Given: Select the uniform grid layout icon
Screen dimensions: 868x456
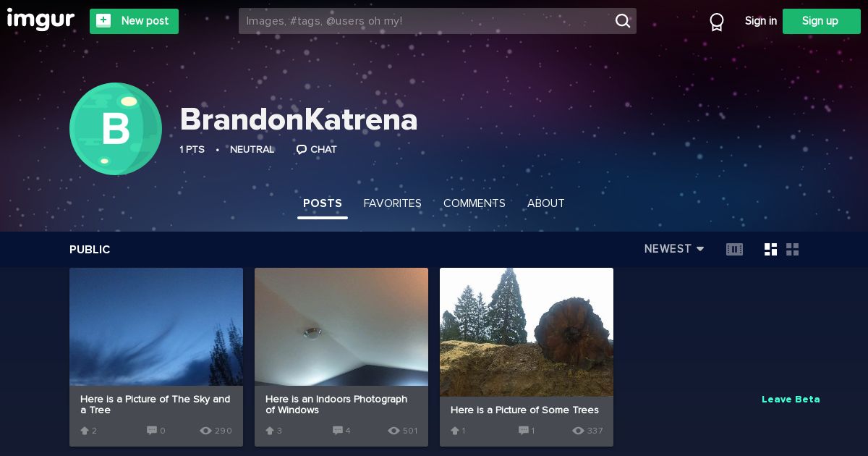Looking at the screenshot, I should 793,250.
